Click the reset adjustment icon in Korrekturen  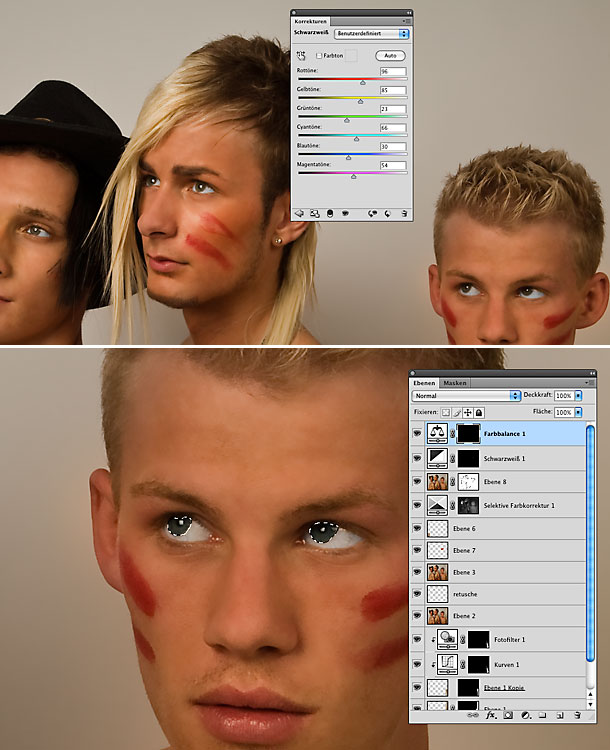(x=388, y=214)
